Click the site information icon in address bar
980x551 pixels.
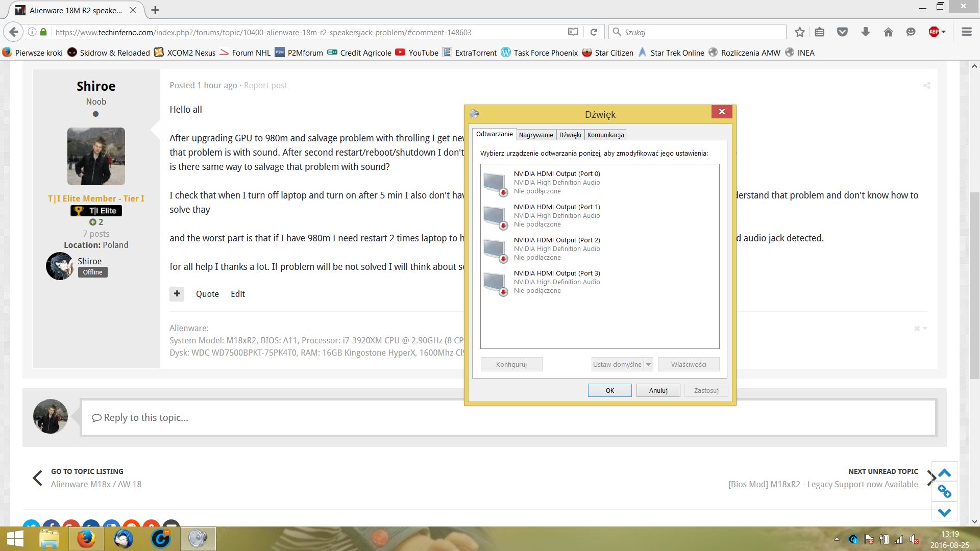(x=32, y=32)
